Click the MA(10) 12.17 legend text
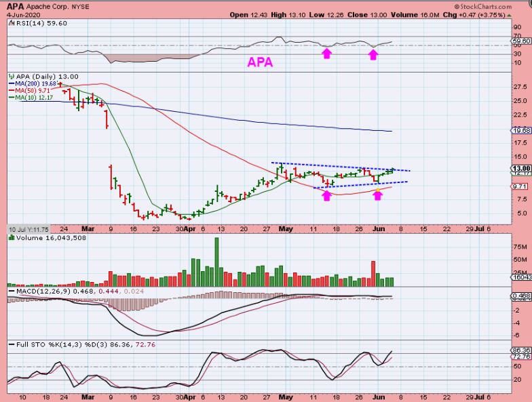 pos(34,98)
